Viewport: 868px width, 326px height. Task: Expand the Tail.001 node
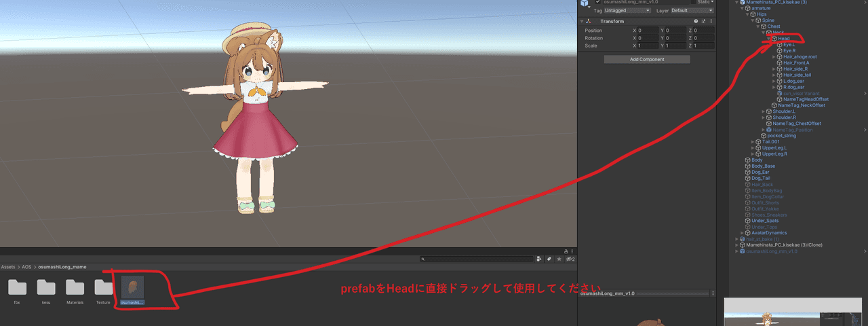(x=753, y=142)
